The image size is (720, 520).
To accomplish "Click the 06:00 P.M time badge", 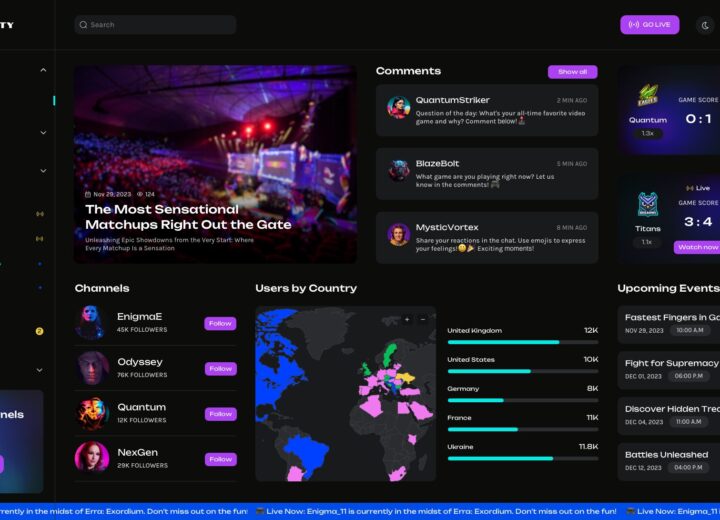I will click(689, 376).
